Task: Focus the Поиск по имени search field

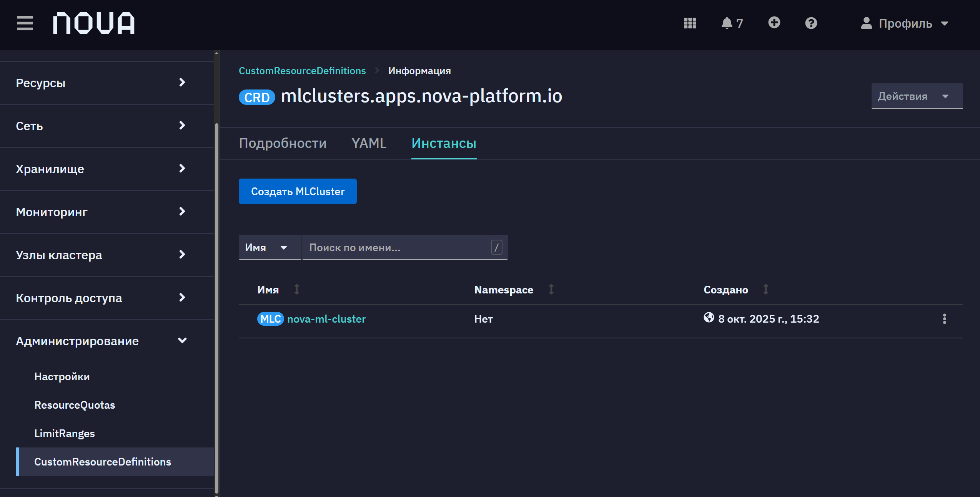Action: coord(404,247)
